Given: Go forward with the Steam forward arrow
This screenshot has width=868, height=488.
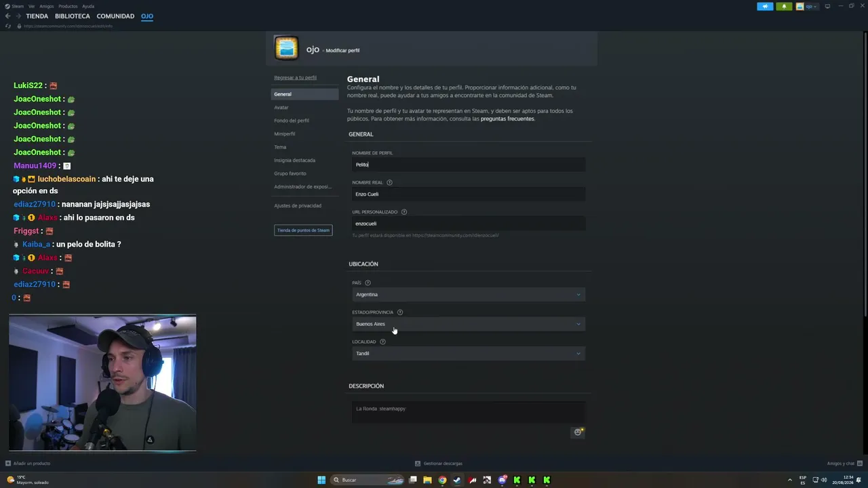Looking at the screenshot, I should (x=18, y=16).
